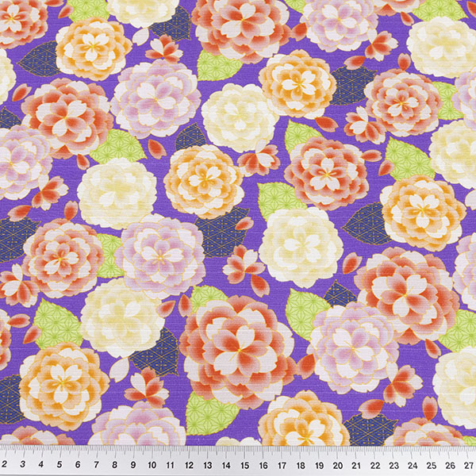Viewport: 476px width, 476px height.
Task: Click the number 24 on the ruler
Action: pos(413,466)
